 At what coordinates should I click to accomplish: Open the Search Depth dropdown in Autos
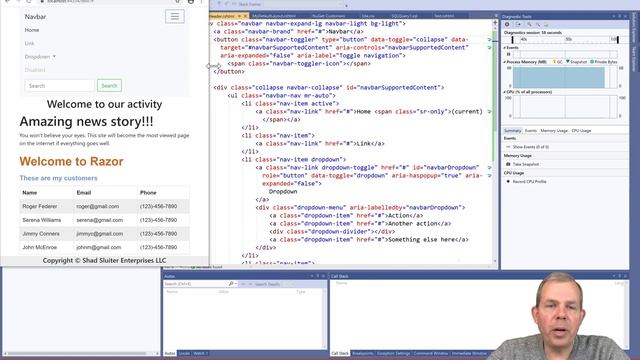click(293, 284)
